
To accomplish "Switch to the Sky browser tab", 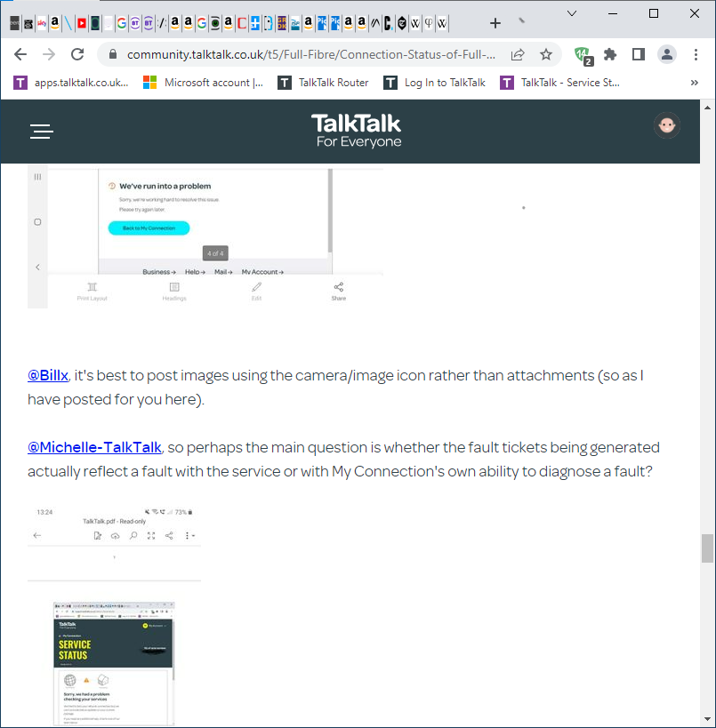I will coord(42,23).
